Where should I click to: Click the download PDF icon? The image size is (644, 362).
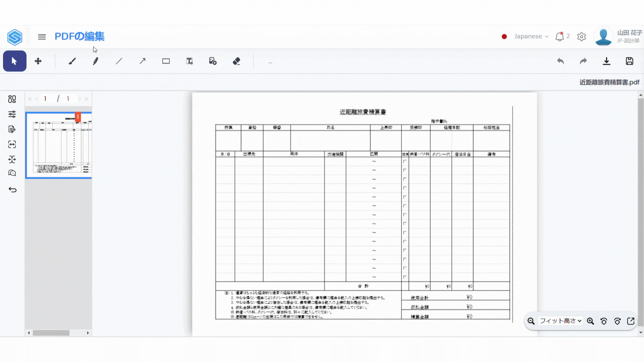pos(606,61)
